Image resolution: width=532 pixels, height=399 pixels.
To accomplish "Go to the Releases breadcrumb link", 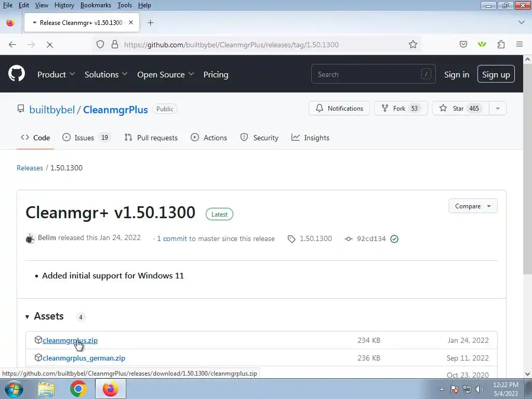I will coord(30,168).
